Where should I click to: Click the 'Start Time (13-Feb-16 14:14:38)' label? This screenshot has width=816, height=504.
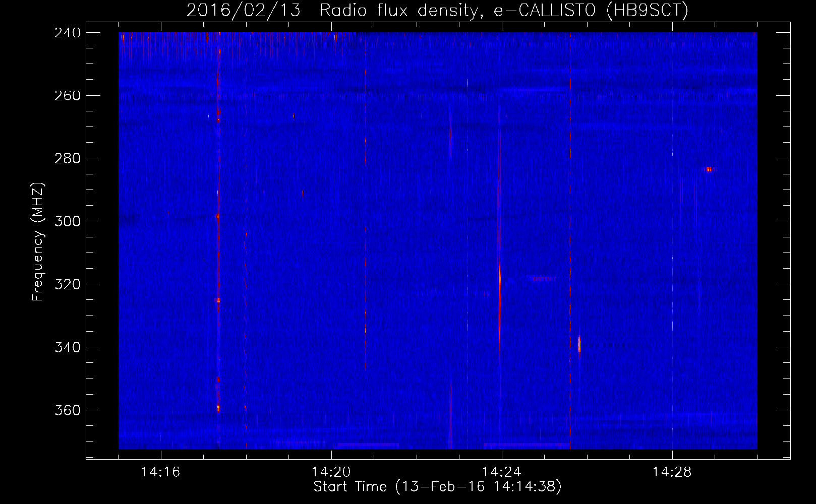click(x=437, y=487)
